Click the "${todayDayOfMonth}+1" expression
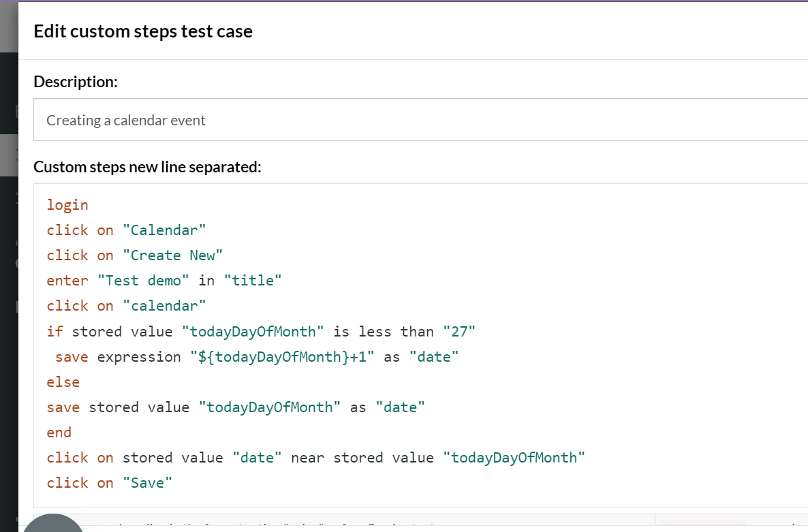808x532 pixels. 282,357
